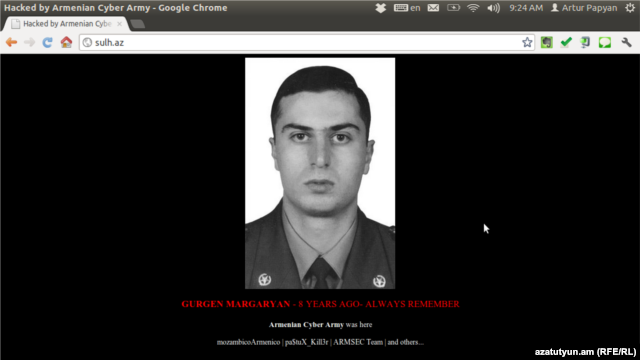Open the Wi-Fi network menu

tap(473, 8)
